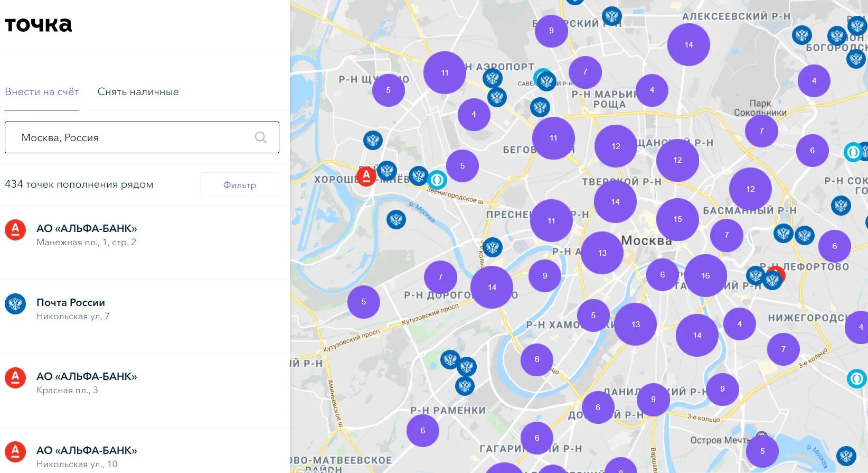Click Почта России marker above Хорошёво label
The width and height of the screenshot is (868, 473).
373,141
